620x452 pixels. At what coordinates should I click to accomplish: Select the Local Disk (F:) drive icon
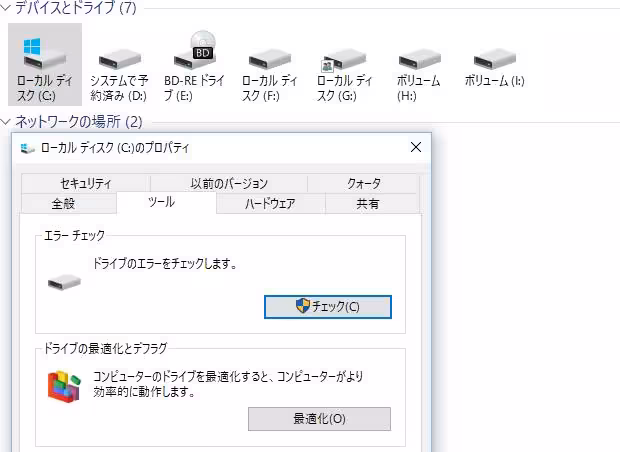270,59
